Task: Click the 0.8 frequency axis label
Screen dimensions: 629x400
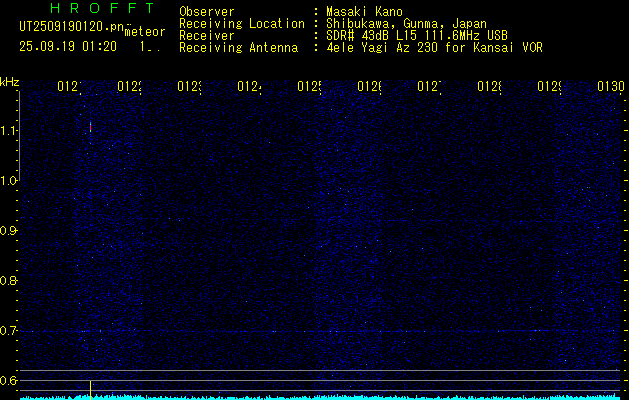Action: coord(8,280)
